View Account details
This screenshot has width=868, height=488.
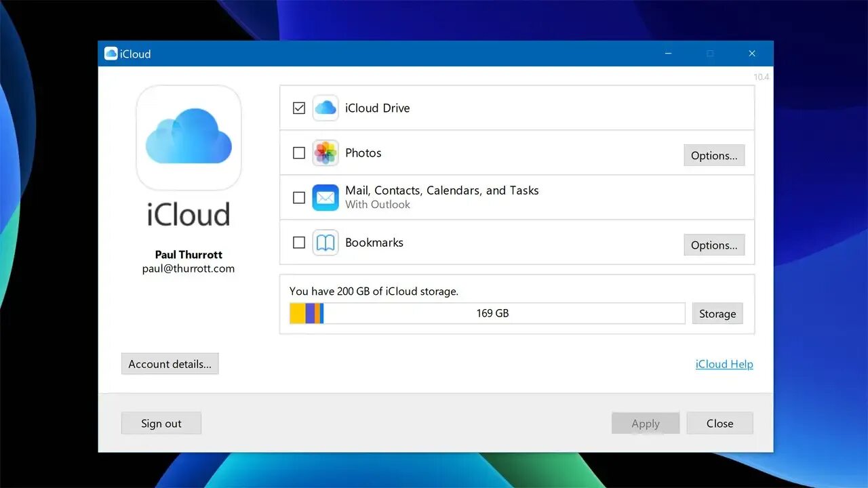tap(170, 363)
